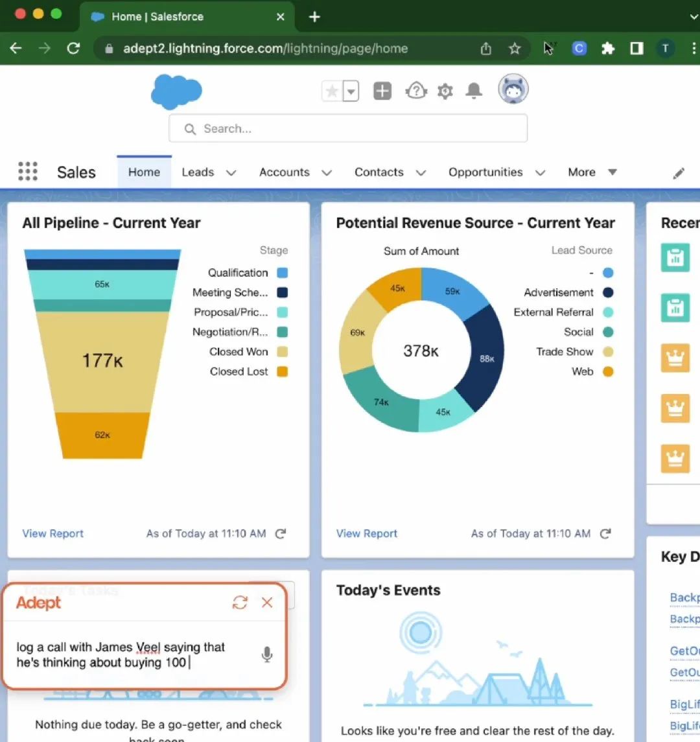Screen dimensions: 700x742
Task: Click the Closed Won legend swatch
Action: coord(282,352)
